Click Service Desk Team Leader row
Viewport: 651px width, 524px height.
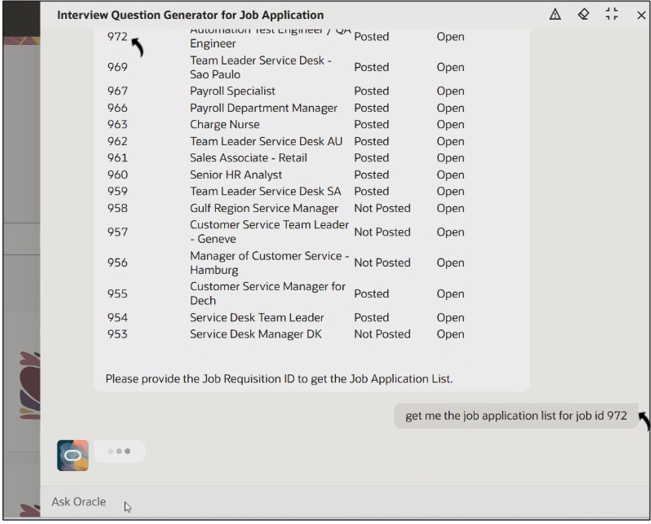[254, 317]
